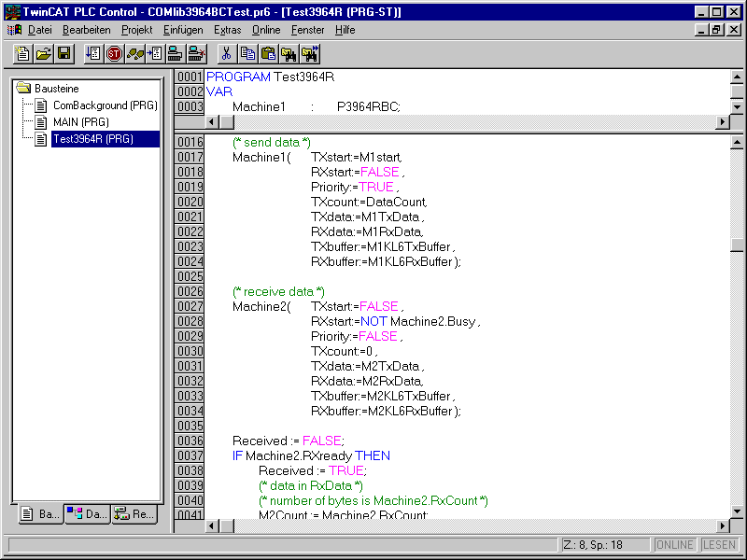747x560 pixels.
Task: Click the PROGRAM Test3964R declaration line
Action: (x=271, y=77)
